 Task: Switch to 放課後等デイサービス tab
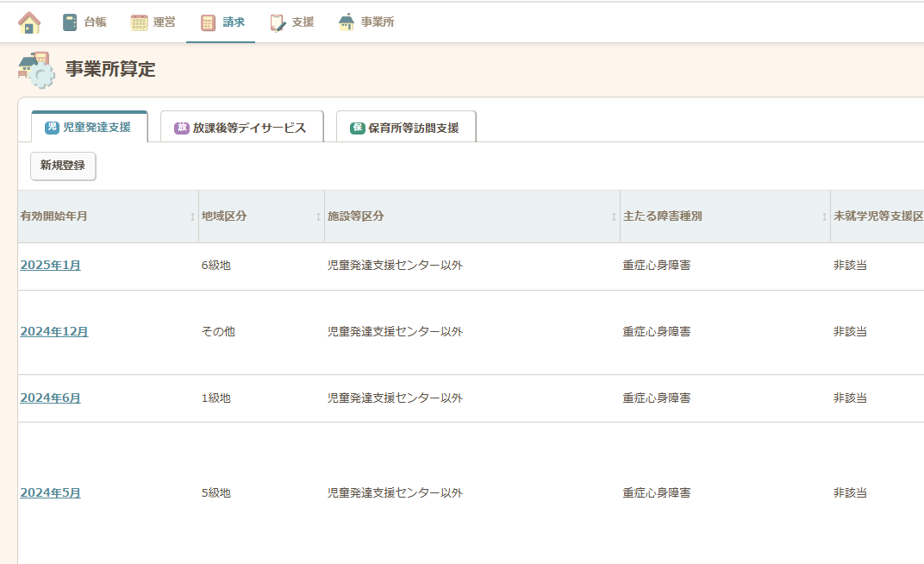[x=241, y=128]
